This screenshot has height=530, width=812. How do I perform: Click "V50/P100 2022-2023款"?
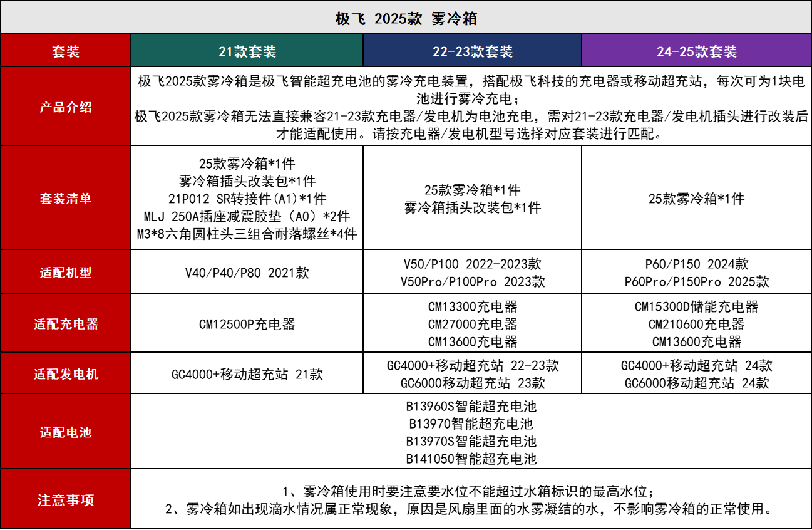point(473,264)
